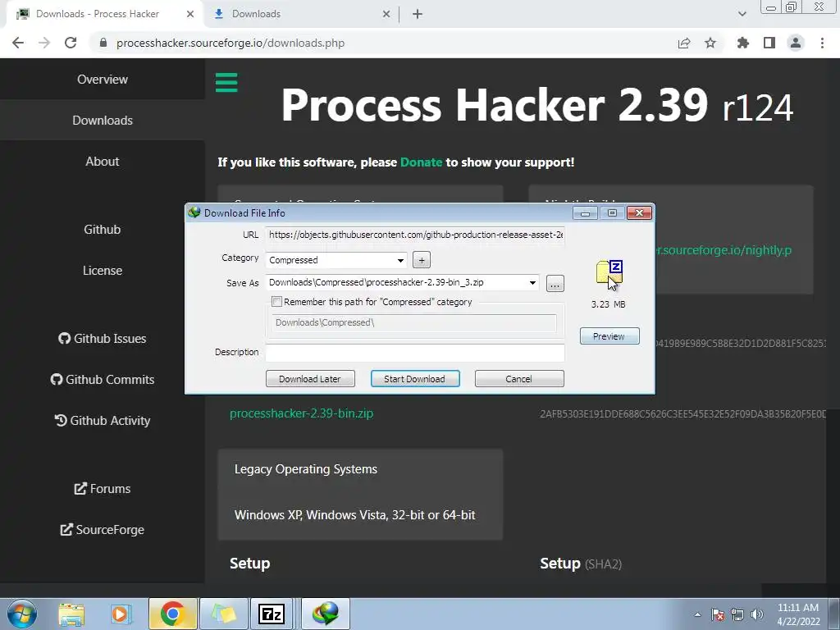Image resolution: width=840 pixels, height=630 pixels.
Task: Open Overview in the site sidebar
Action: 103,80
